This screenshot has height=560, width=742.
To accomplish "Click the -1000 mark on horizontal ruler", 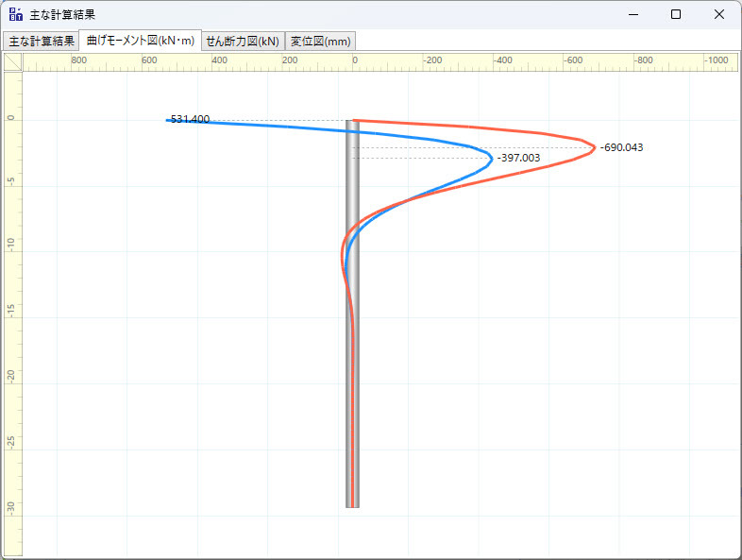I will [715, 60].
